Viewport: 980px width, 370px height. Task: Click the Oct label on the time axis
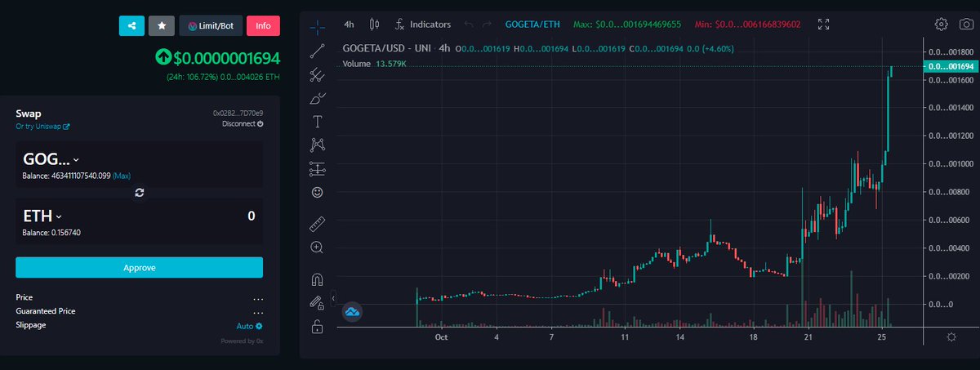tap(441, 337)
